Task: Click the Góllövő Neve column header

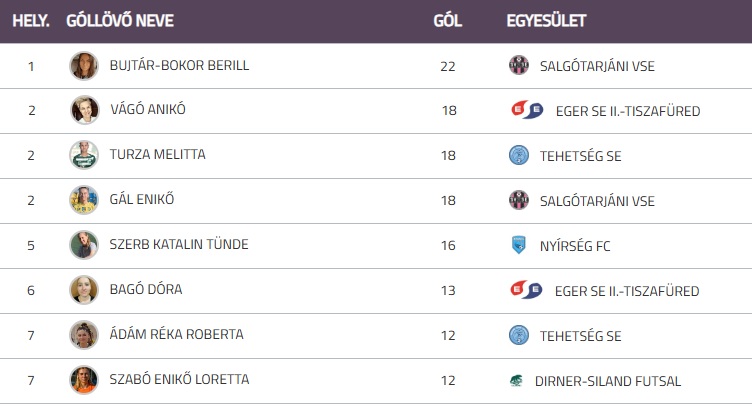Action: click(x=118, y=21)
